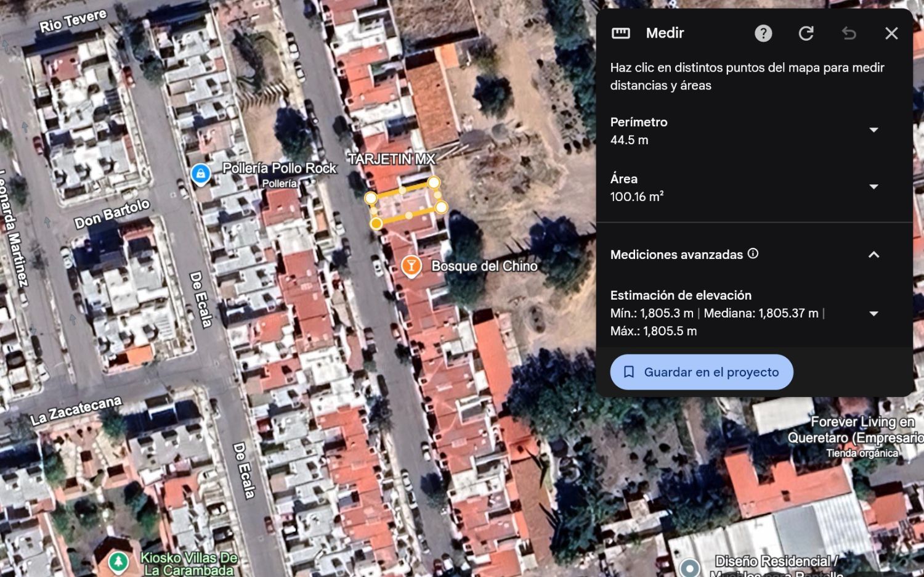Click the Bosque del Chino place label

(484, 266)
